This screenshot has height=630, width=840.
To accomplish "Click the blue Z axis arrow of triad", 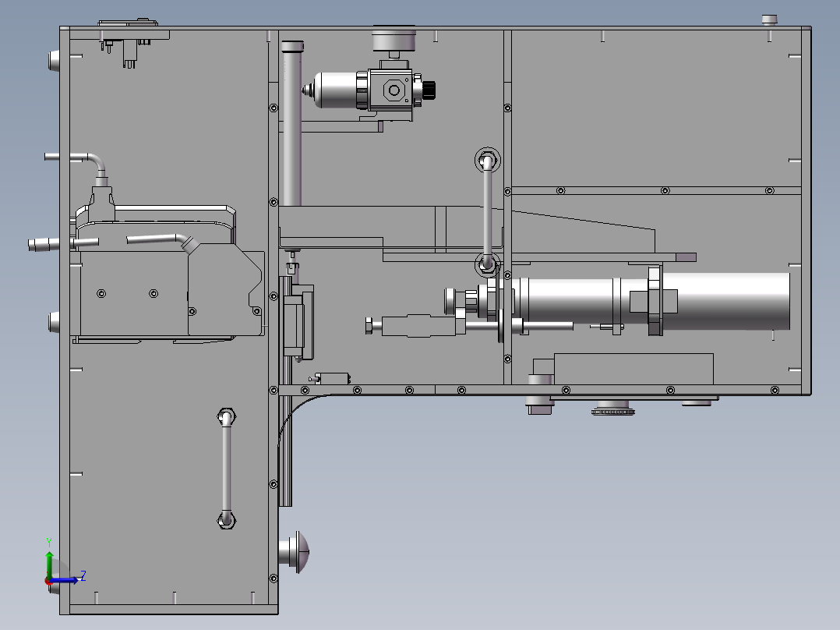I will point(65,580).
